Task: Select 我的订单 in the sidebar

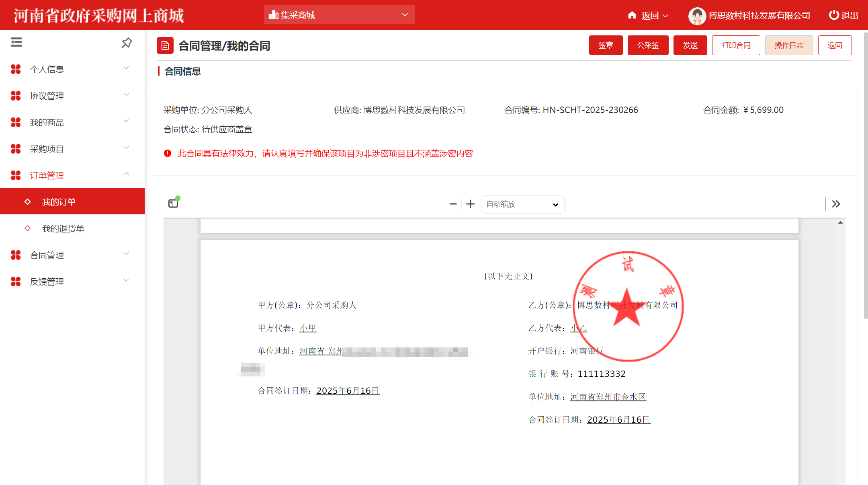Action: (x=72, y=201)
